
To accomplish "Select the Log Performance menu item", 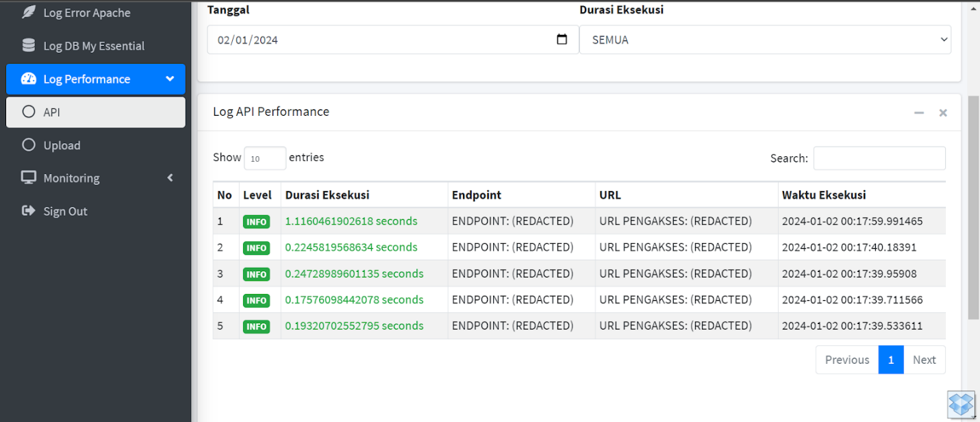I will (x=96, y=79).
